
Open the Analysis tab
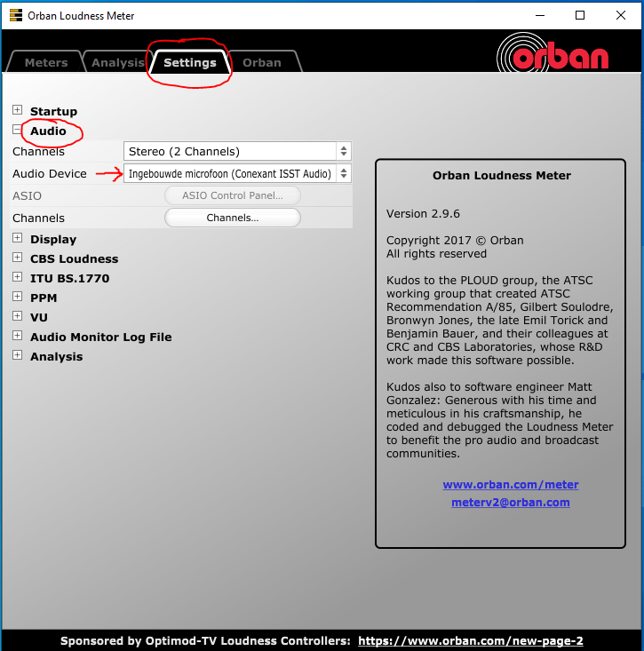[117, 62]
